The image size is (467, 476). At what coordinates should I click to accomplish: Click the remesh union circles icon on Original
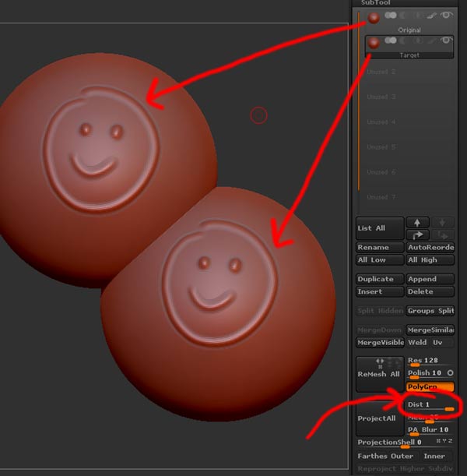point(391,15)
